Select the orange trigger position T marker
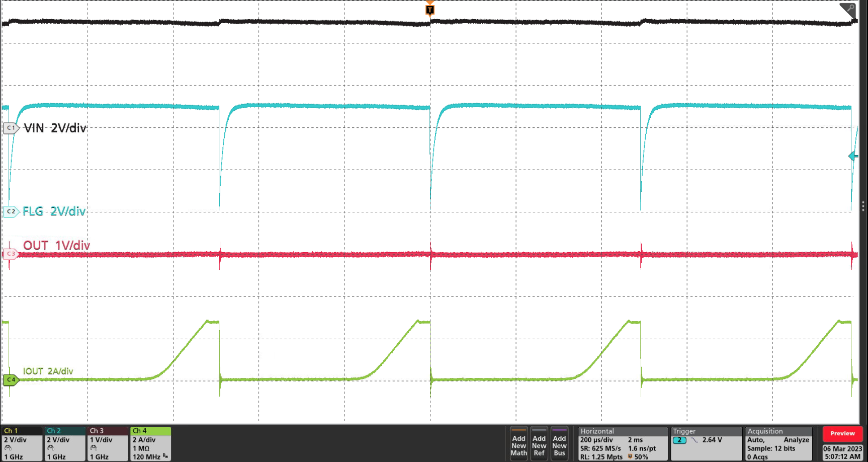This screenshot has height=462, width=868. coord(429,10)
